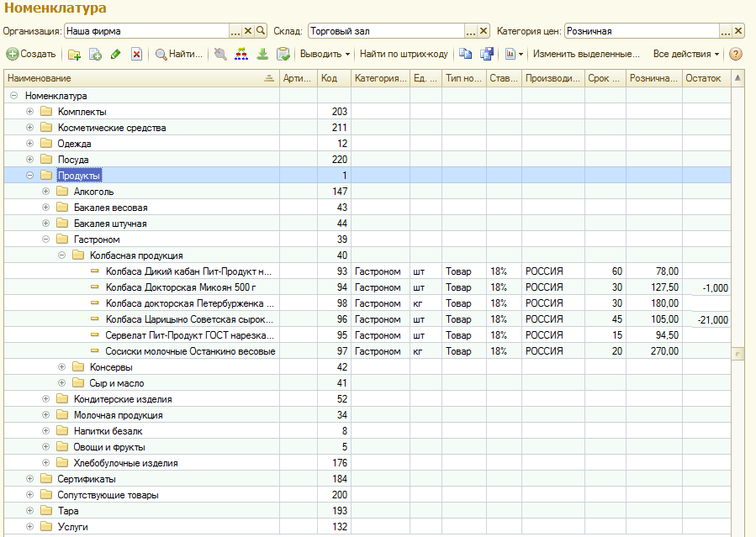The height and width of the screenshot is (537, 756).
Task: Sort by Наименование column header
Action: 142,78
